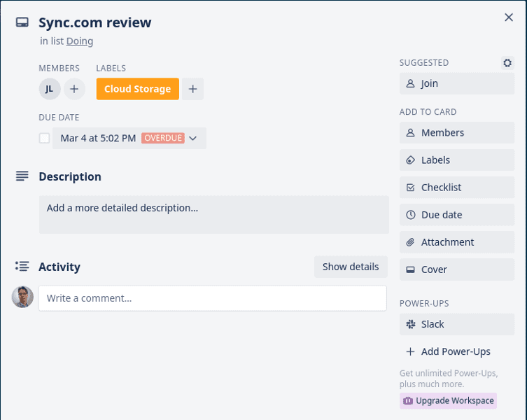Open the Slack Power-Up
Viewport: 527px width, 420px height.
coord(457,325)
